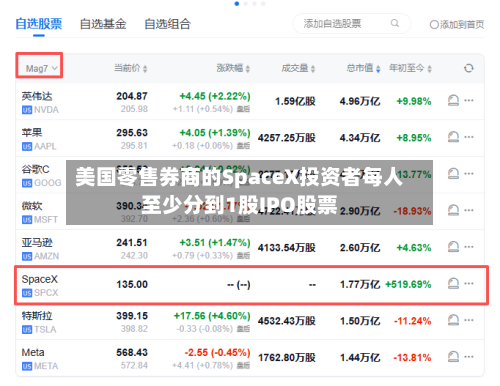The image size is (500, 386).
Task: Click the 399.15 price of 特斯拉
Action: 132,316
